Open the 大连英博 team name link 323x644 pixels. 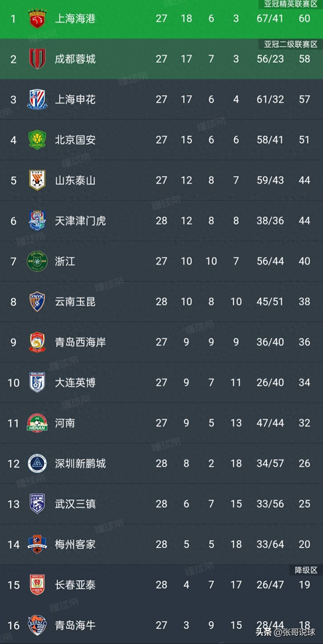[75, 383]
